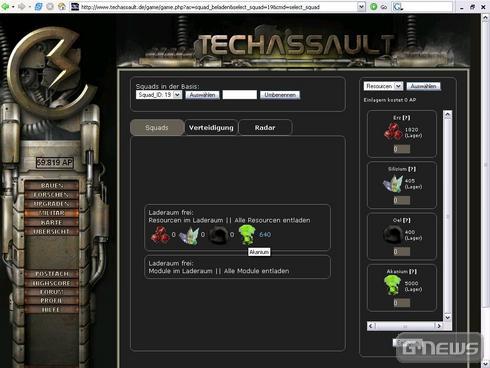Open the HIGHSCORE menu entry
Screen dimensions: 490x368
(52, 283)
